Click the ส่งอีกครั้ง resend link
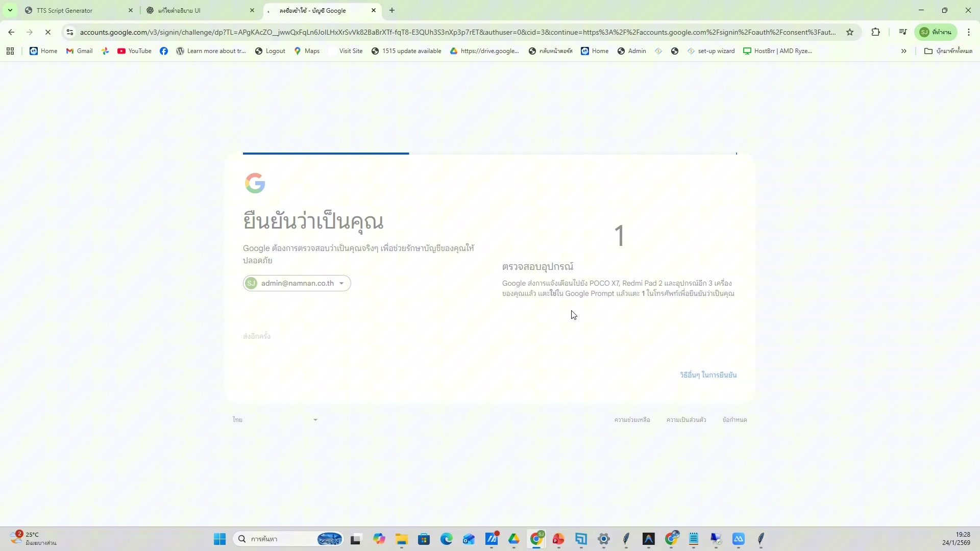Image resolution: width=980 pixels, height=551 pixels. point(256,336)
